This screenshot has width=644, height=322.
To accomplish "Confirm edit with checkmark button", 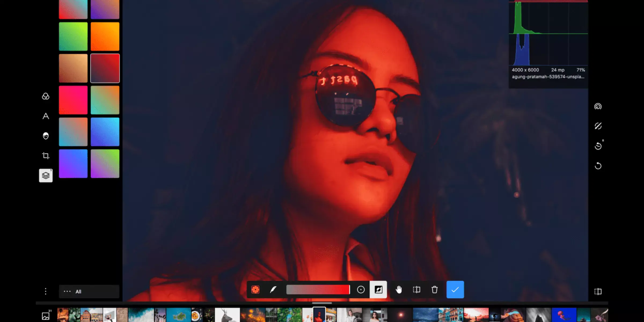I will coord(455,290).
